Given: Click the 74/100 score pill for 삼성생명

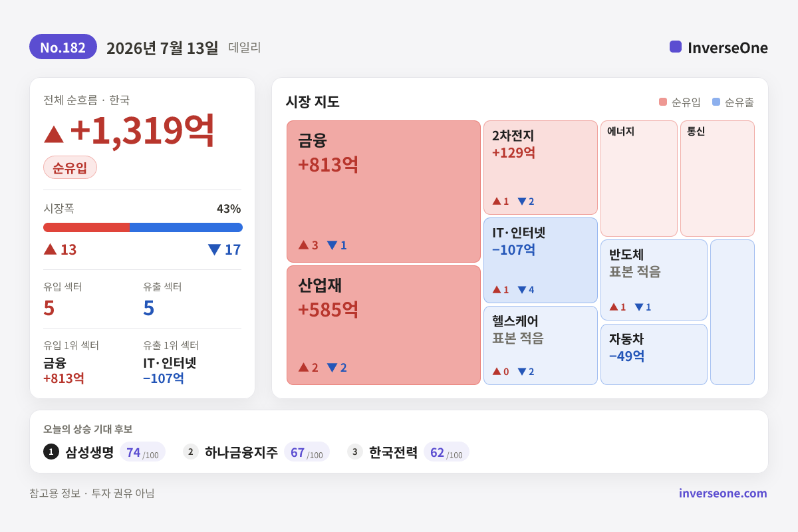Looking at the screenshot, I should 142,452.
